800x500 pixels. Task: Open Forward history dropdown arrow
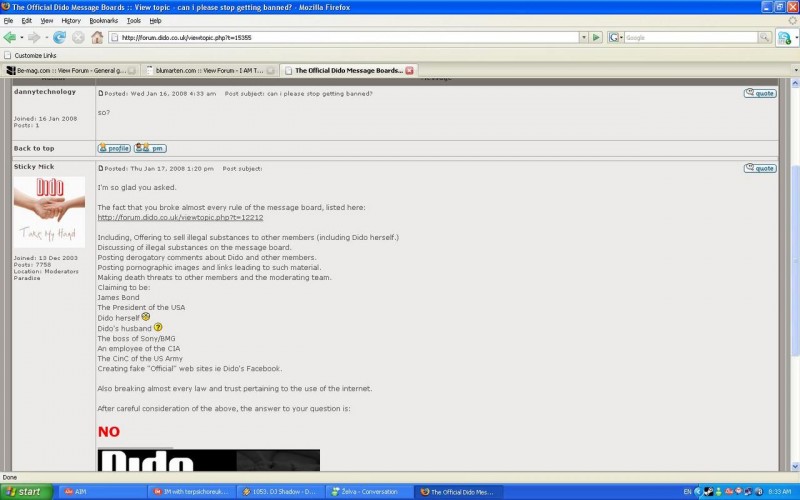[x=46, y=37]
